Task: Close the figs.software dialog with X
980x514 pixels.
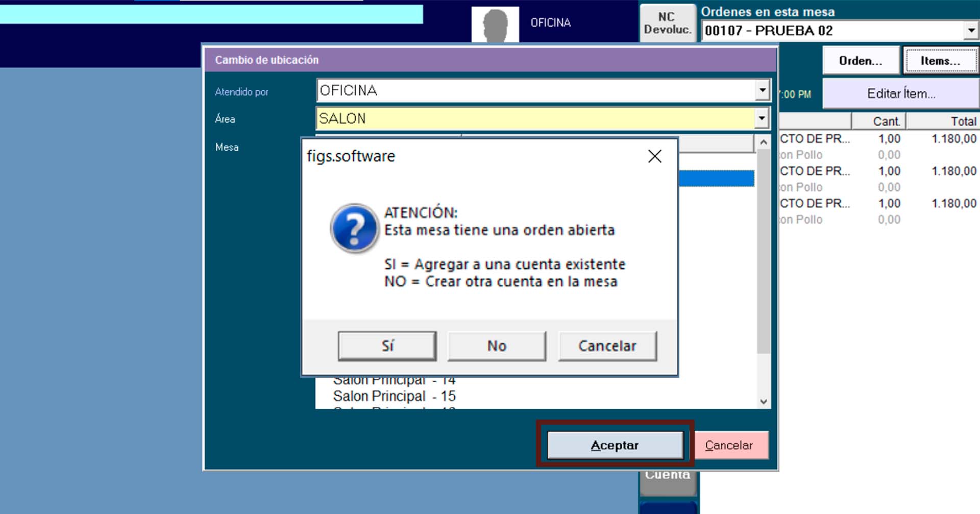Action: point(654,156)
